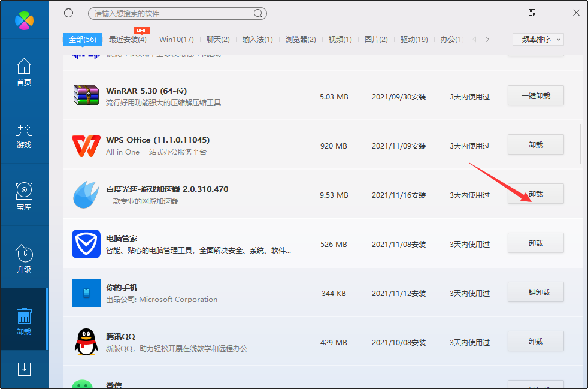Click the 腾讯QQ title text
Image resolution: width=588 pixels, height=389 pixels.
(120, 336)
